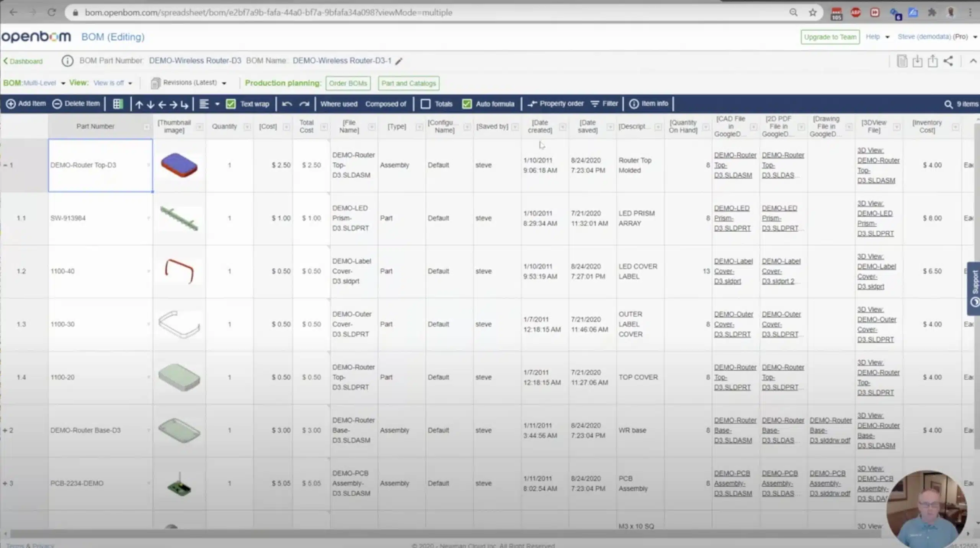Image resolution: width=980 pixels, height=548 pixels.
Task: Click the share icon in the header
Action: [948, 61]
